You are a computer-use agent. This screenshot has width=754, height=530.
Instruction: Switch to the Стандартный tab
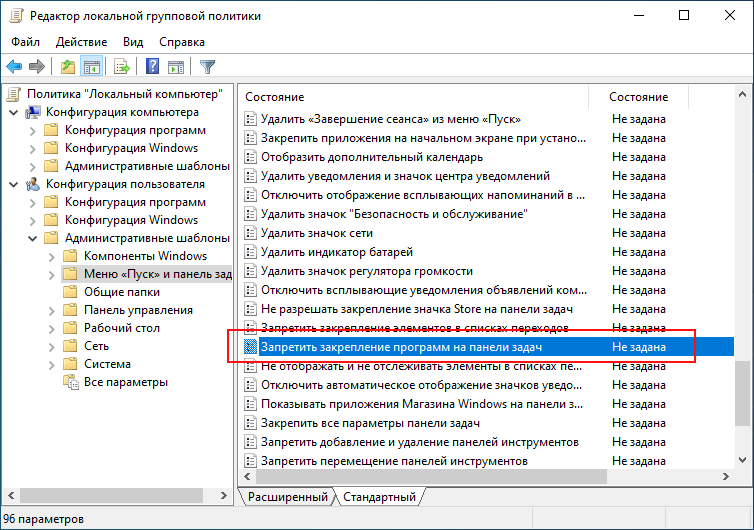(379, 497)
